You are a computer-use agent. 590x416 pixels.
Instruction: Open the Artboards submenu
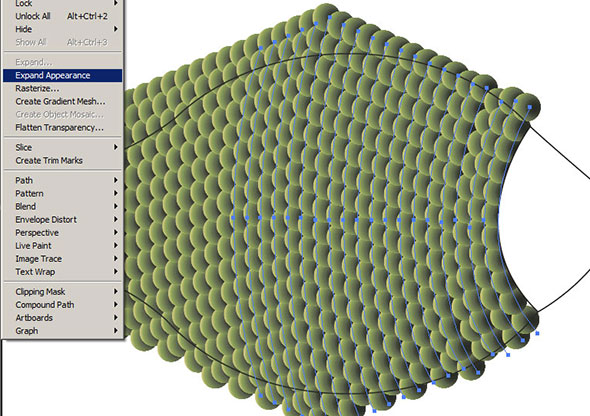click(62, 318)
